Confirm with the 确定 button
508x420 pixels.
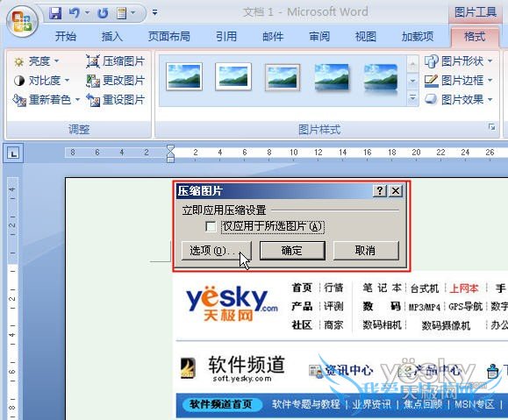tap(292, 250)
